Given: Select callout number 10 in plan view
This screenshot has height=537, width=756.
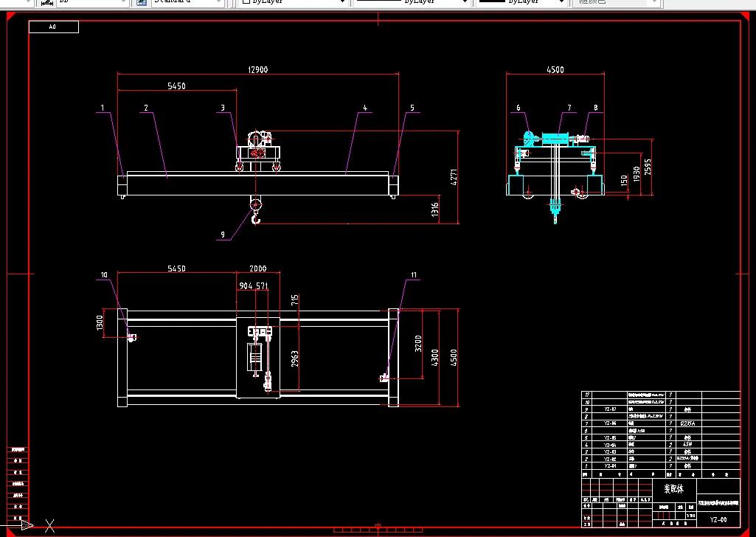Looking at the screenshot, I should click(104, 274).
